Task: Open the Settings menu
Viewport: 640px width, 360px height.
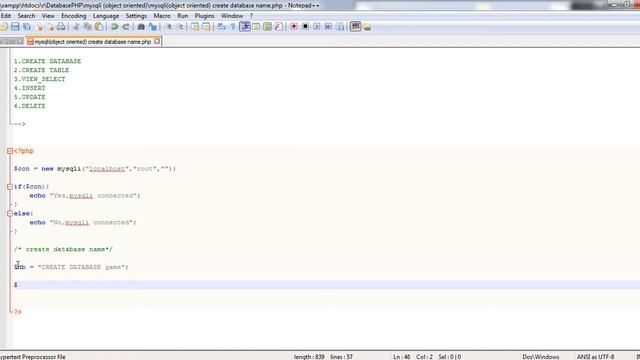Action: click(136, 16)
